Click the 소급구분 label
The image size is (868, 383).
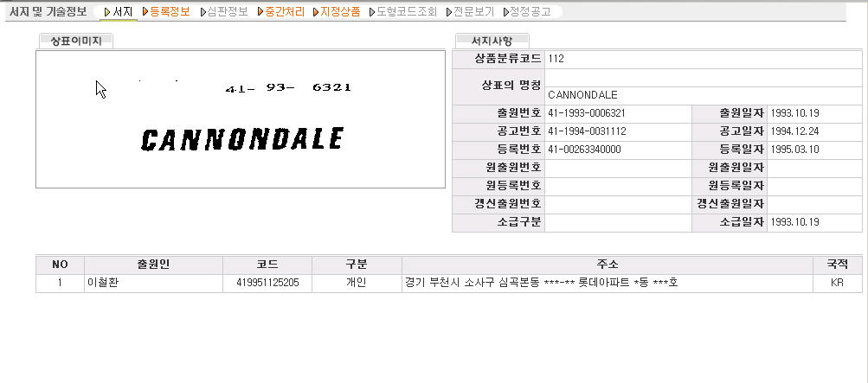tap(518, 222)
